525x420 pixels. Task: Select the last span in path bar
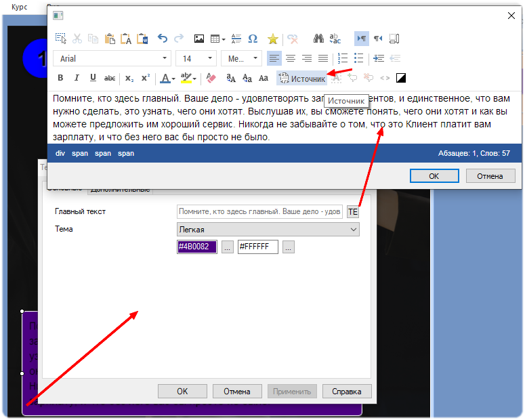[126, 153]
